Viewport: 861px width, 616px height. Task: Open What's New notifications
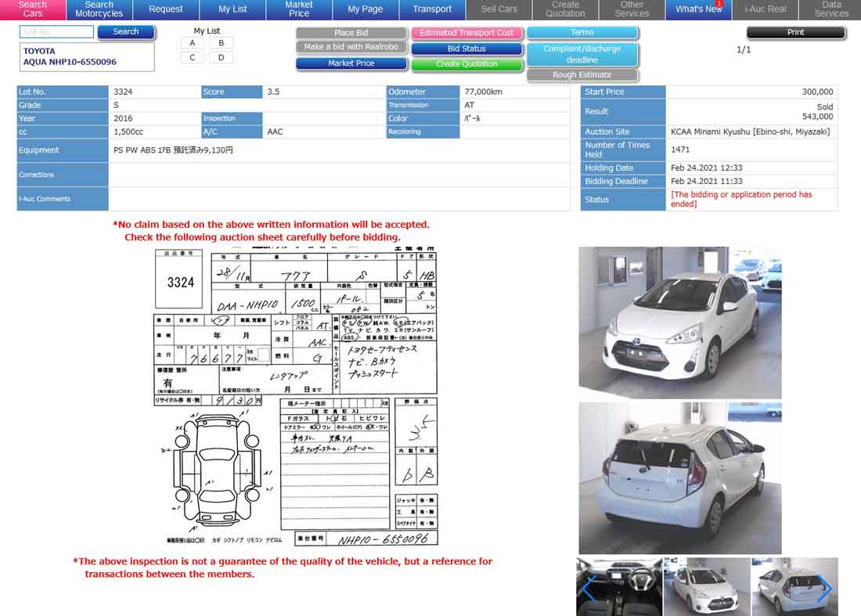click(699, 9)
